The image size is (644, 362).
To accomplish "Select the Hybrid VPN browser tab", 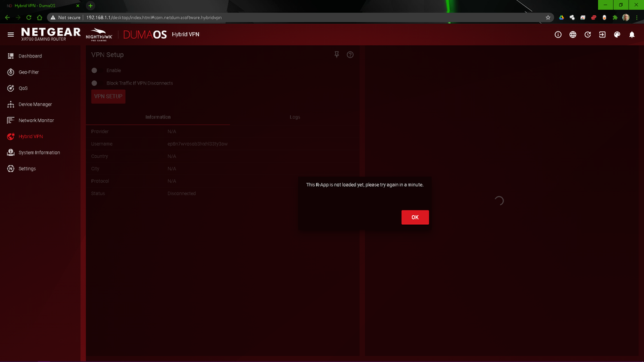I will pos(41,6).
